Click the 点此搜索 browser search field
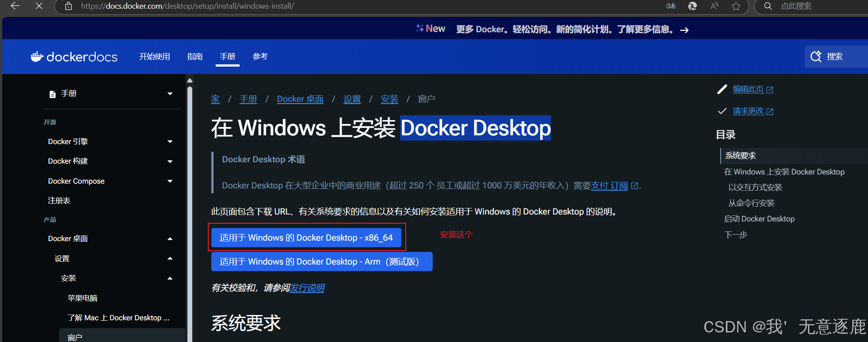Image resolution: width=868 pixels, height=342 pixels. (796, 6)
